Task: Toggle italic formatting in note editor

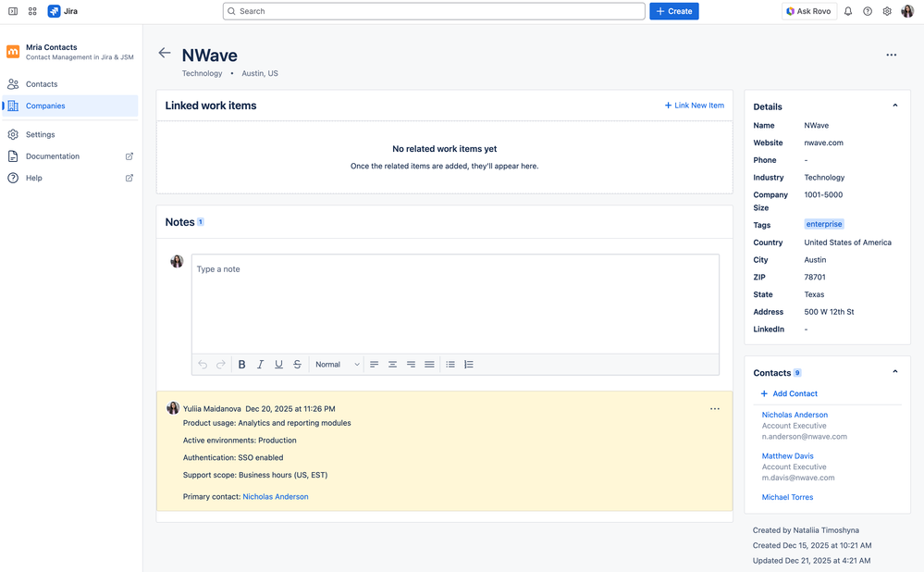Action: click(x=260, y=365)
